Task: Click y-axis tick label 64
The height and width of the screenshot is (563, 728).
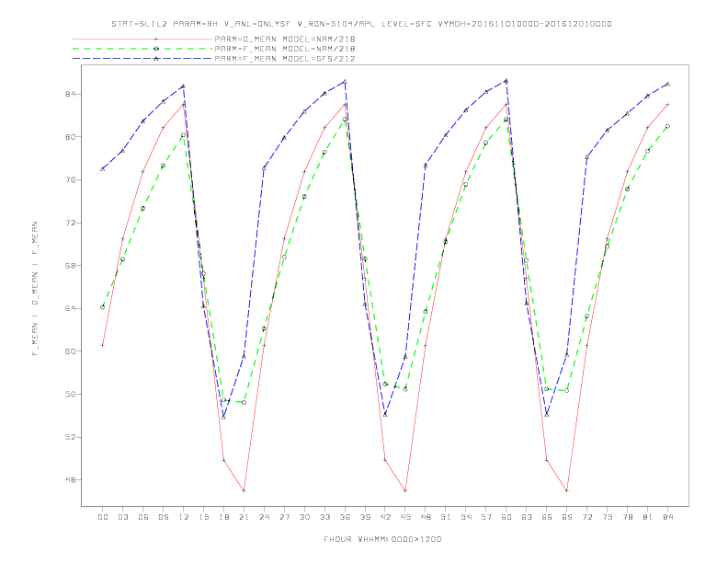Action: [70, 308]
